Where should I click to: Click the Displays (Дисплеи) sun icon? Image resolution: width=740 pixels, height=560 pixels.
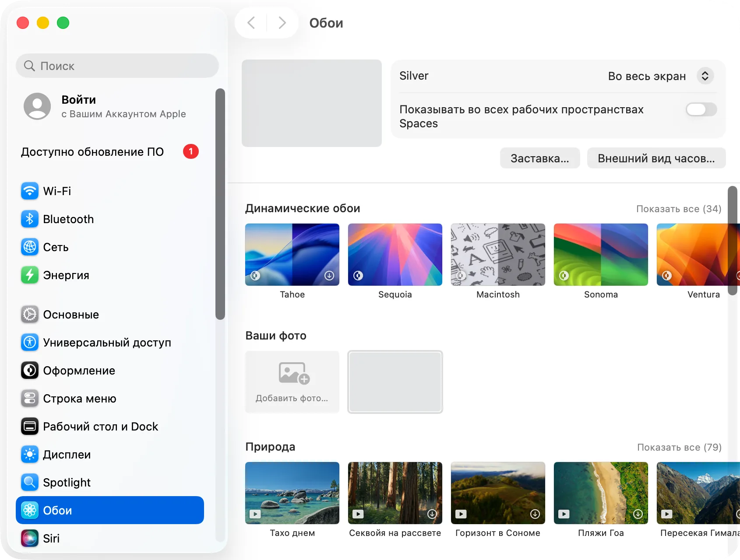30,455
